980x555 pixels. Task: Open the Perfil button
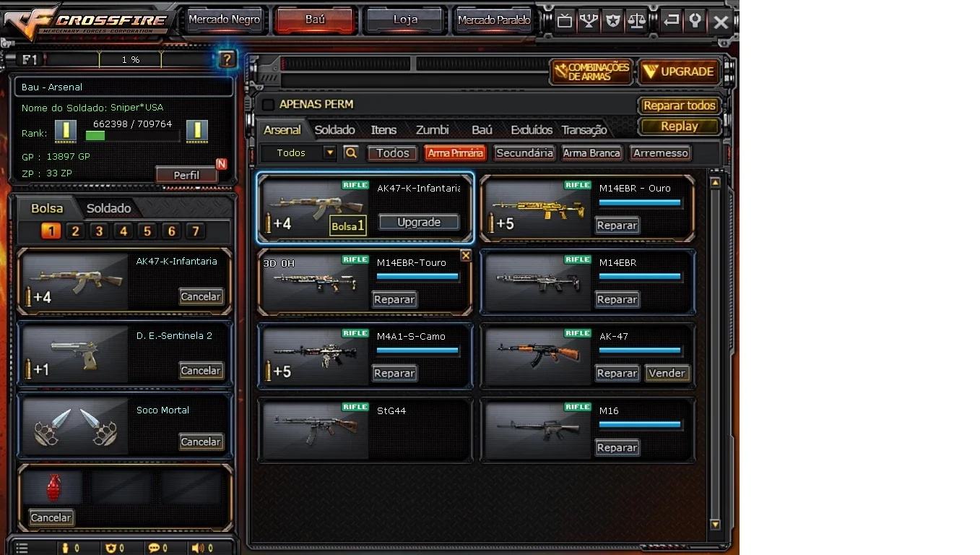[x=186, y=175]
